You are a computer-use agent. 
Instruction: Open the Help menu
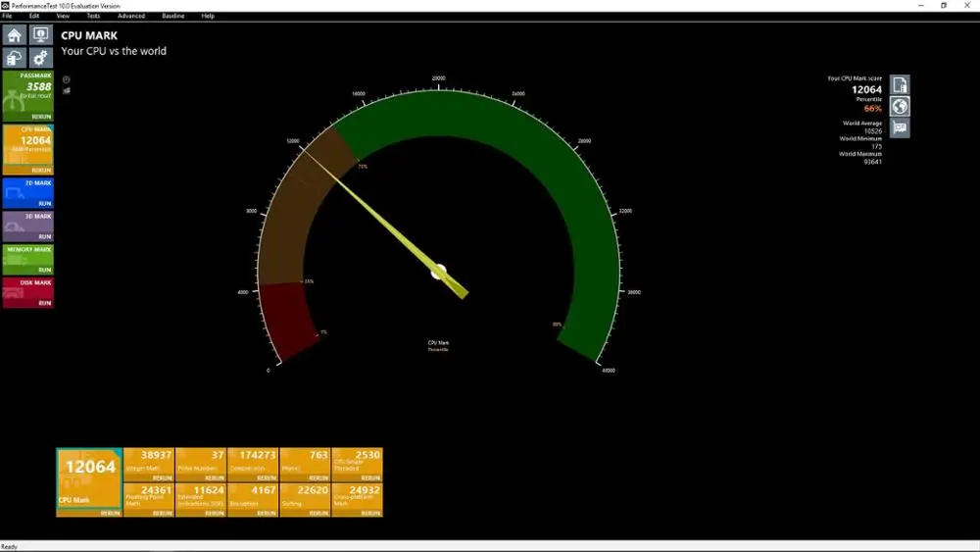point(208,16)
